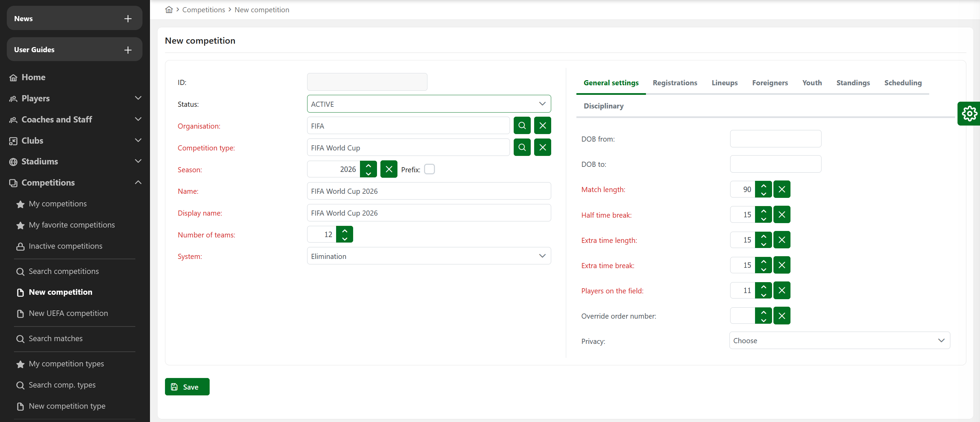This screenshot has height=422, width=980.
Task: Clear the Organisation field with X icon
Action: tap(543, 126)
